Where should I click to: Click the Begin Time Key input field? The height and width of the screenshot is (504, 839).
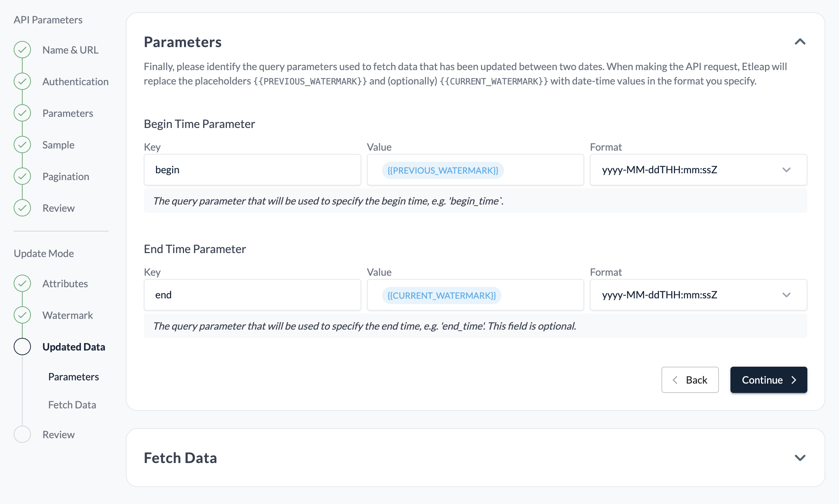252,170
